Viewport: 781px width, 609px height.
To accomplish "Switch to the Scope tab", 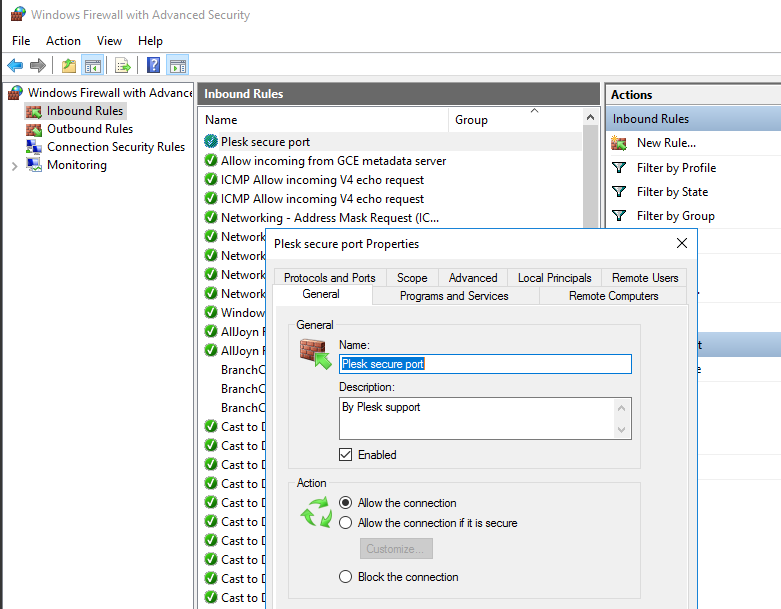I will (412, 277).
